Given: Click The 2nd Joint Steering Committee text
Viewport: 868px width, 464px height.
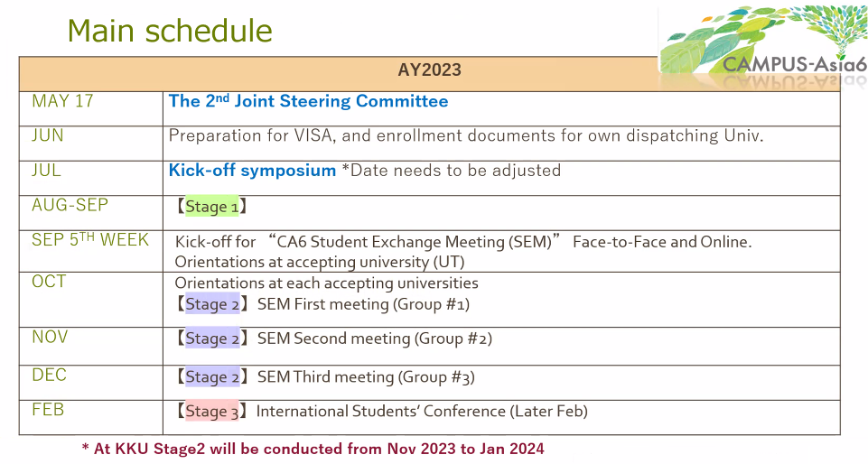Looking at the screenshot, I should [308, 101].
